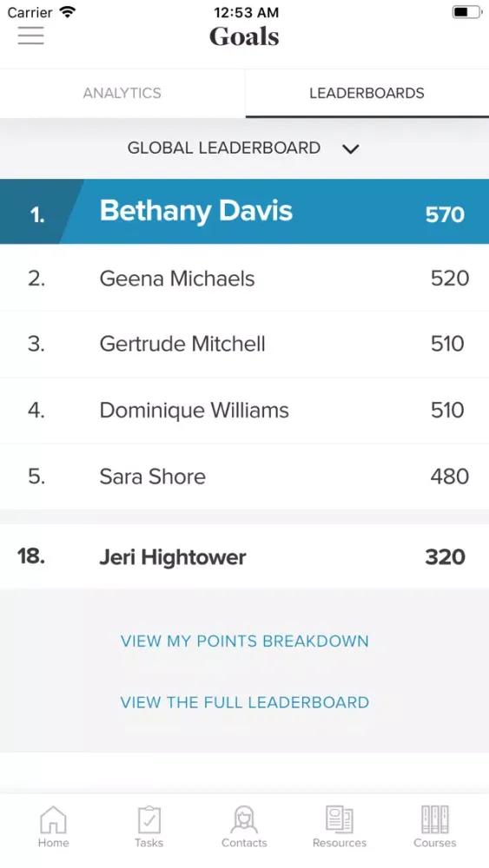Tap the battery indicator in status bar

click(x=467, y=11)
